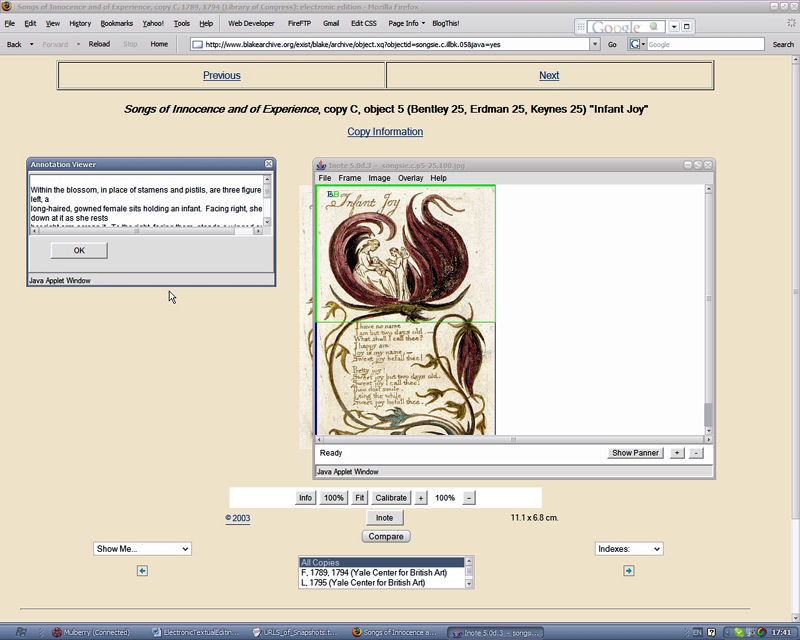Expand the Indexes dropdown

tap(628, 548)
